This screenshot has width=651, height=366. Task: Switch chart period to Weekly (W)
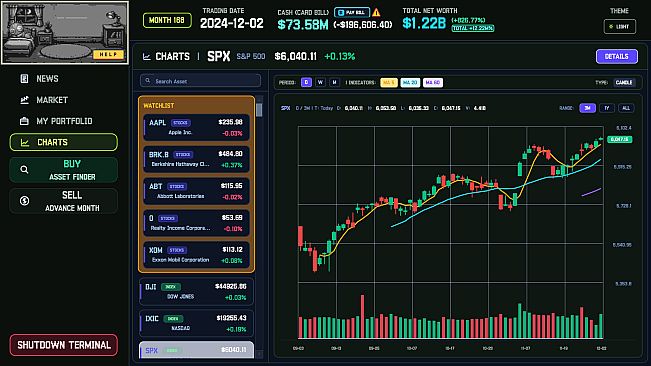click(x=320, y=83)
